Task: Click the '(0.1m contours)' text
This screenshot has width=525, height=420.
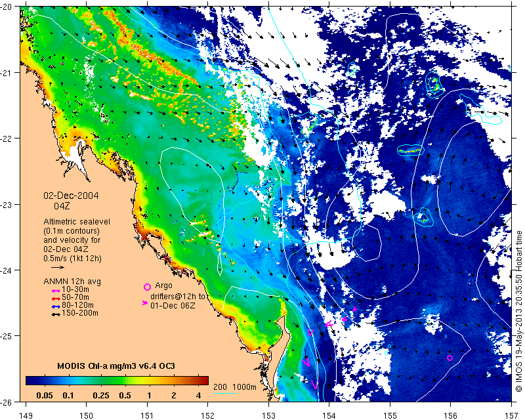Action: pos(72,231)
